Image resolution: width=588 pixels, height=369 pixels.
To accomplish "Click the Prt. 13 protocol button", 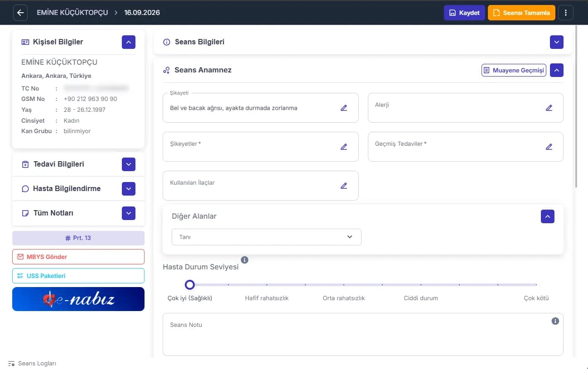I will point(78,238).
